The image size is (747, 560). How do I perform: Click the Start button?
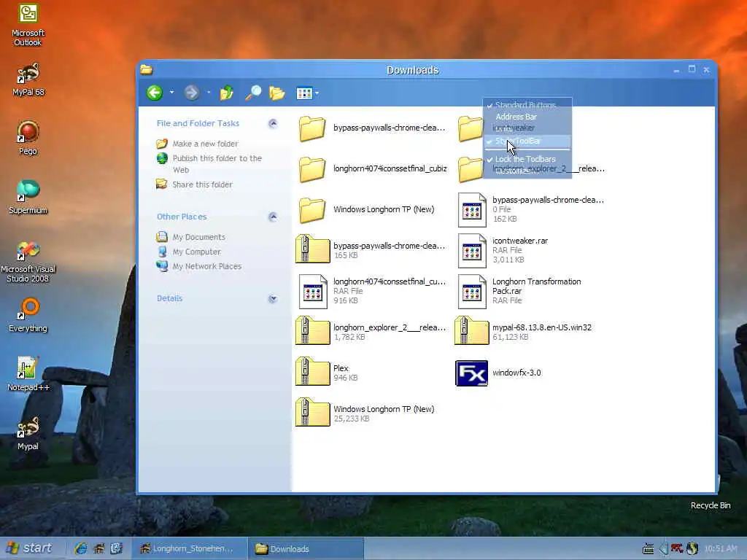click(x=29, y=548)
